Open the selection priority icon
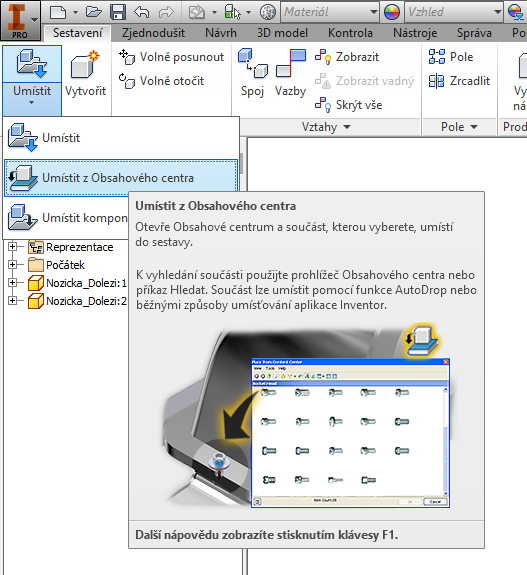Viewport: 527px width, 575px height. (233, 12)
